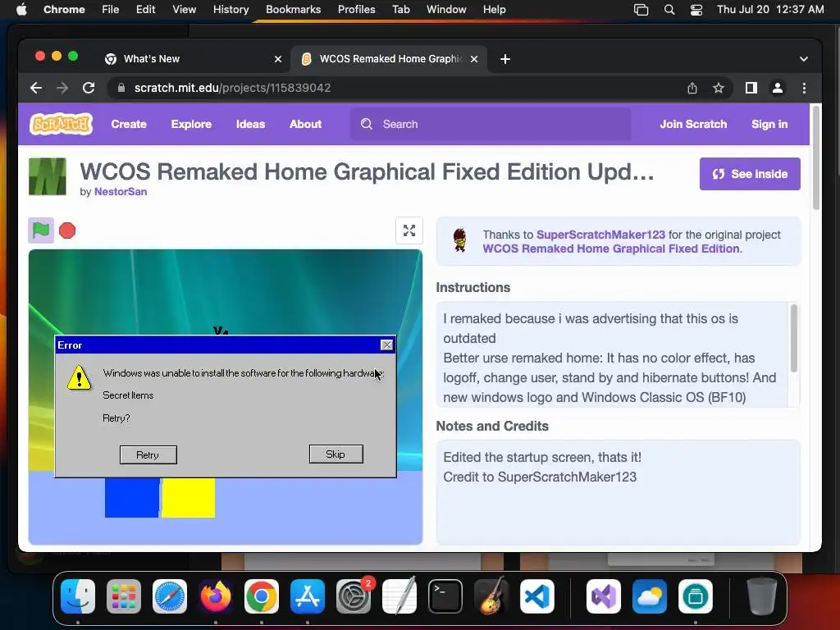Click the green flag to start project
This screenshot has width=840, height=630.
click(x=41, y=231)
